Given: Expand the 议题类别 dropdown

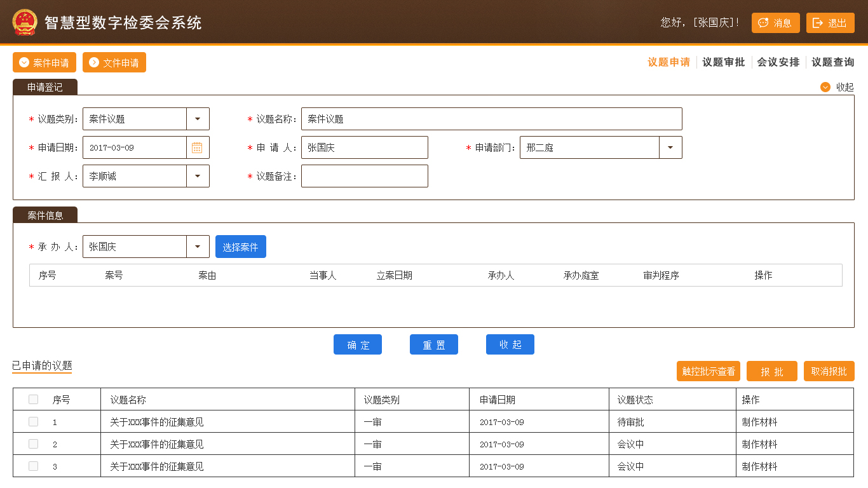Looking at the screenshot, I should point(198,119).
